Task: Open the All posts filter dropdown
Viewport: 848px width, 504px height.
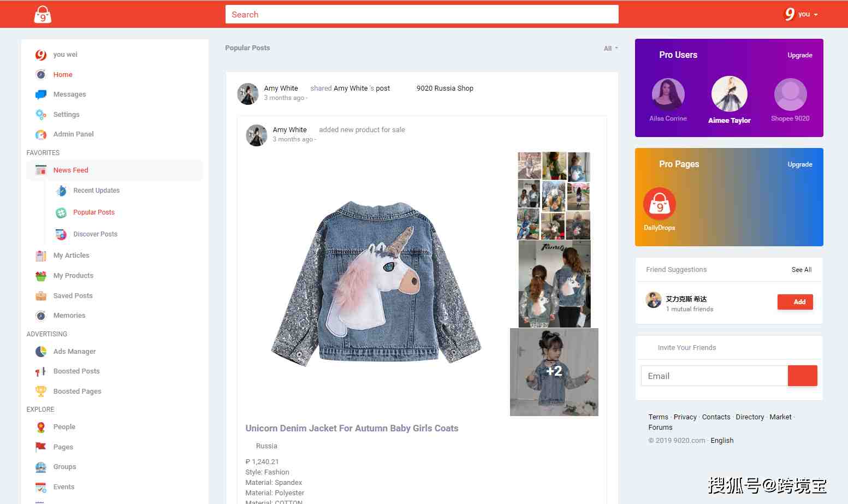Action: click(x=610, y=49)
